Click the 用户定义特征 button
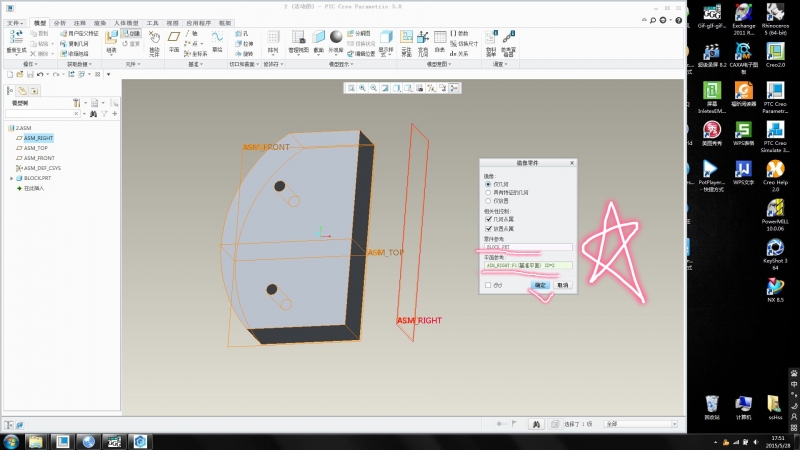Image resolution: width=800 pixels, height=450 pixels. click(79, 34)
